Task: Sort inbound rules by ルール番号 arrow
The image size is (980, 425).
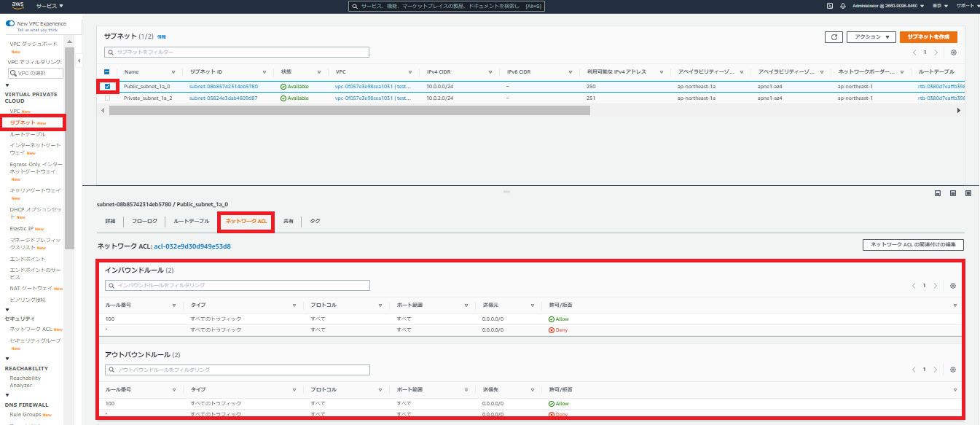Action: click(x=175, y=305)
